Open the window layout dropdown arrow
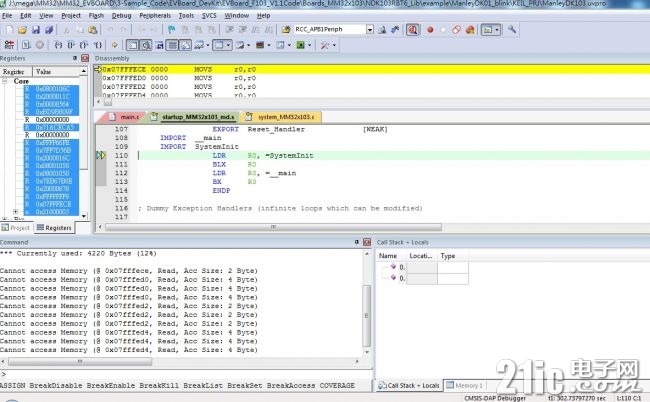Image resolution: width=650 pixels, height=402 pixels. pyautogui.click(x=497, y=30)
